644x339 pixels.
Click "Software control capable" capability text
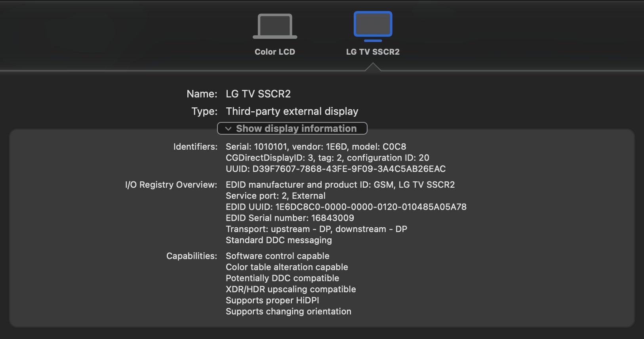coord(277,256)
